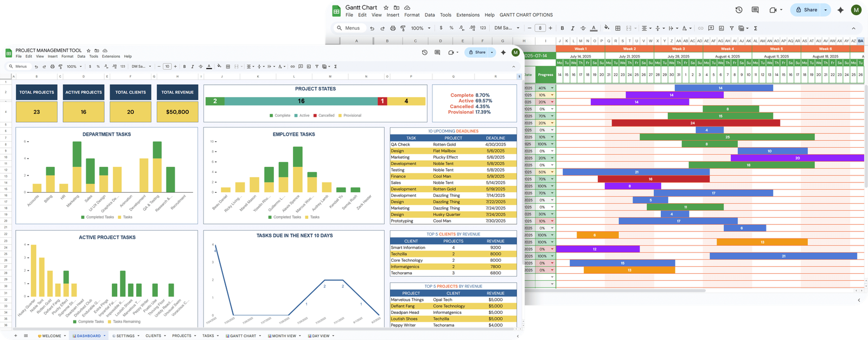Click the functions sigma icon in Gantt Chart toolbar
868x340 pixels.
click(755, 28)
